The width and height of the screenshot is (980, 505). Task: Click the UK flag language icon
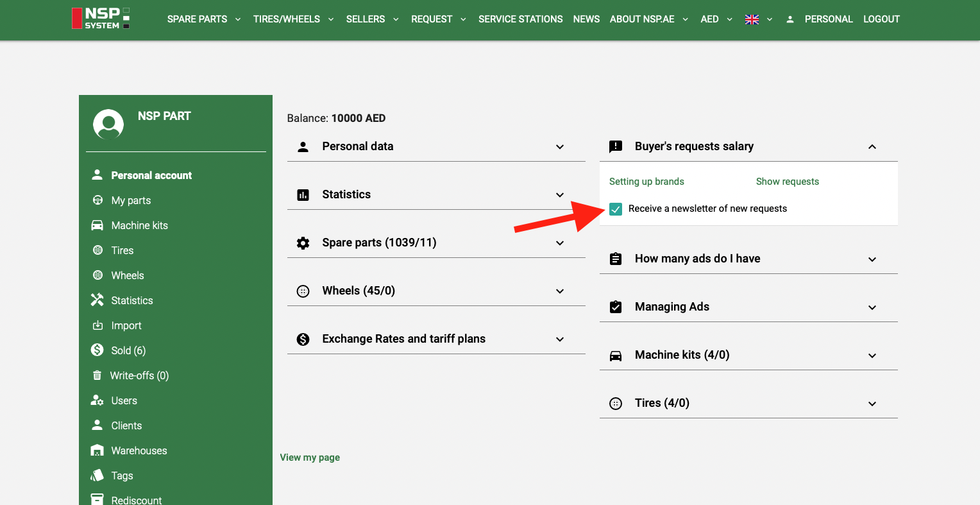[x=752, y=19]
